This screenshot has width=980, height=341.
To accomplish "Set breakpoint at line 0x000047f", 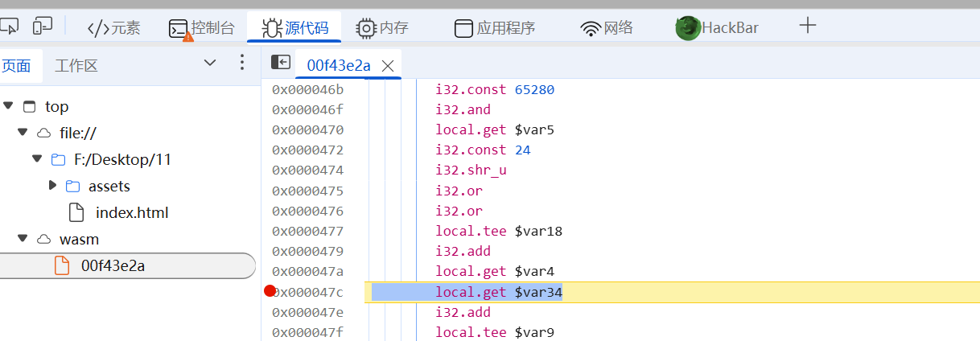I will (307, 332).
